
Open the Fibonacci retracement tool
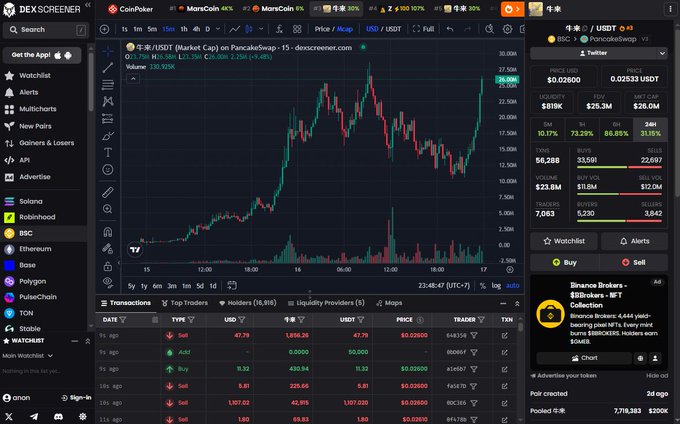(108, 85)
